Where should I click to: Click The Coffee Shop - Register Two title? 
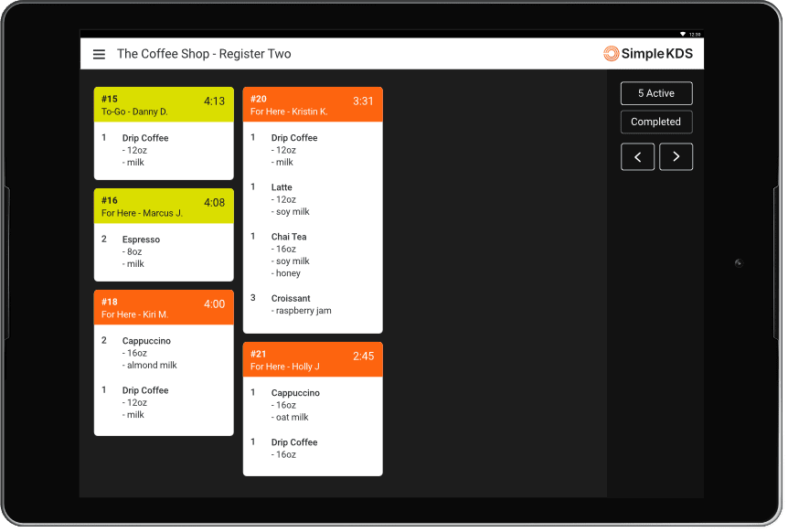(x=203, y=54)
